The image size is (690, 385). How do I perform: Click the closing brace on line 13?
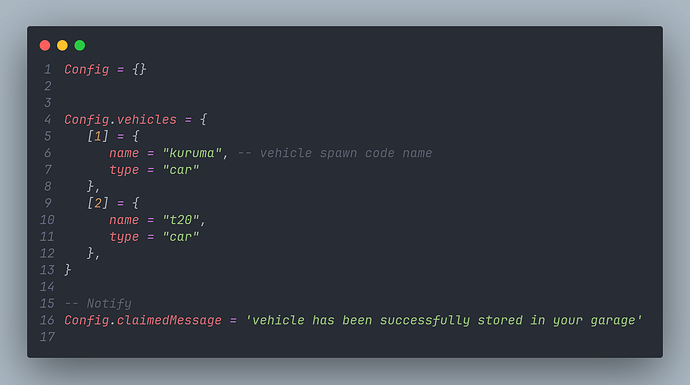[x=68, y=270]
